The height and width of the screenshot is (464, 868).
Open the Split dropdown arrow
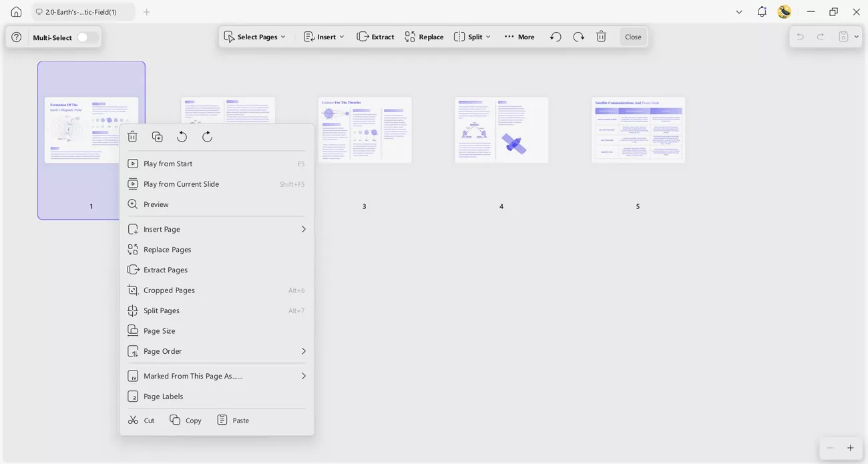click(x=488, y=37)
